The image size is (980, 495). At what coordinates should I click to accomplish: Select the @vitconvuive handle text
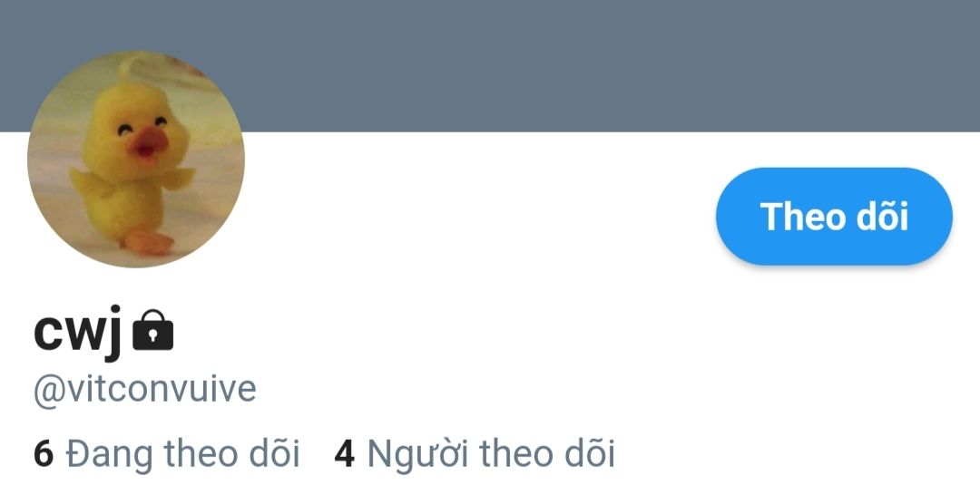click(x=145, y=390)
